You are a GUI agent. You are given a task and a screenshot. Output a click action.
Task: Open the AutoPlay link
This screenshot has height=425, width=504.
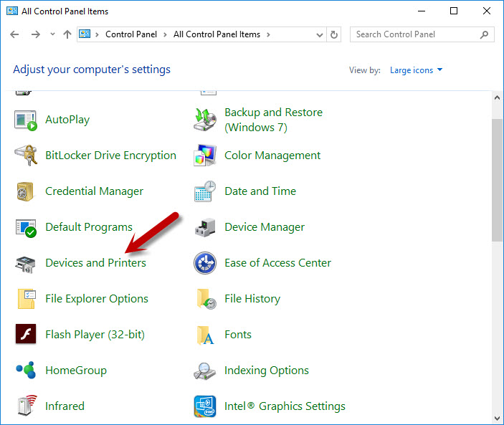pos(67,120)
